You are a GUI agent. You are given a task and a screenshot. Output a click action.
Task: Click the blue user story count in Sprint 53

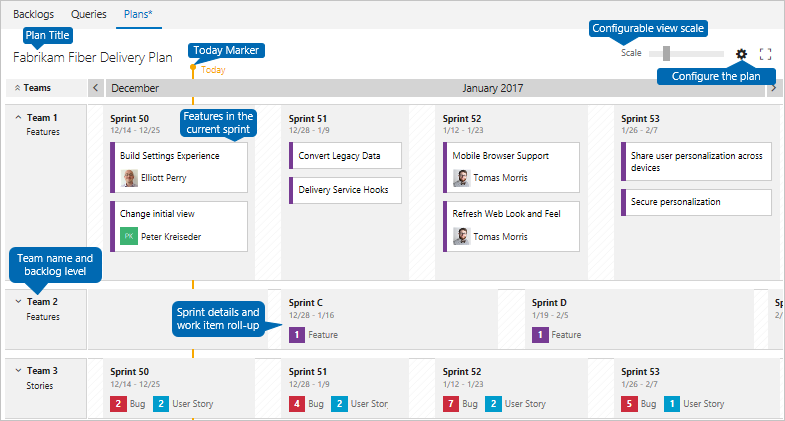click(x=672, y=404)
